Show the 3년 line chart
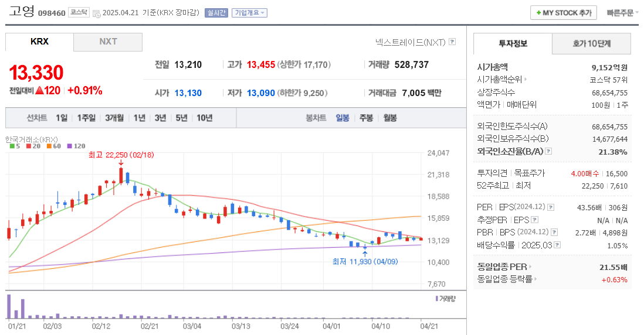Screen dimensions: 644x335 coord(160,118)
